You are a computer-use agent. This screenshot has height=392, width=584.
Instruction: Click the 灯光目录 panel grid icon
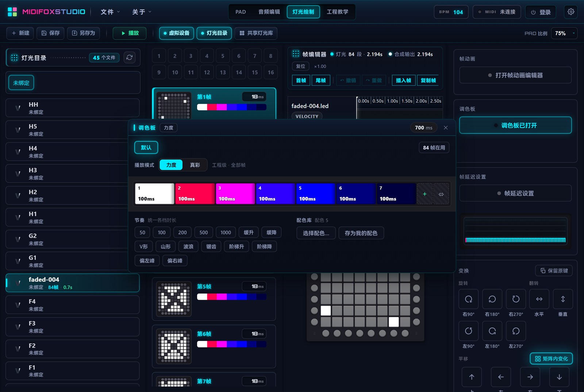(x=14, y=58)
